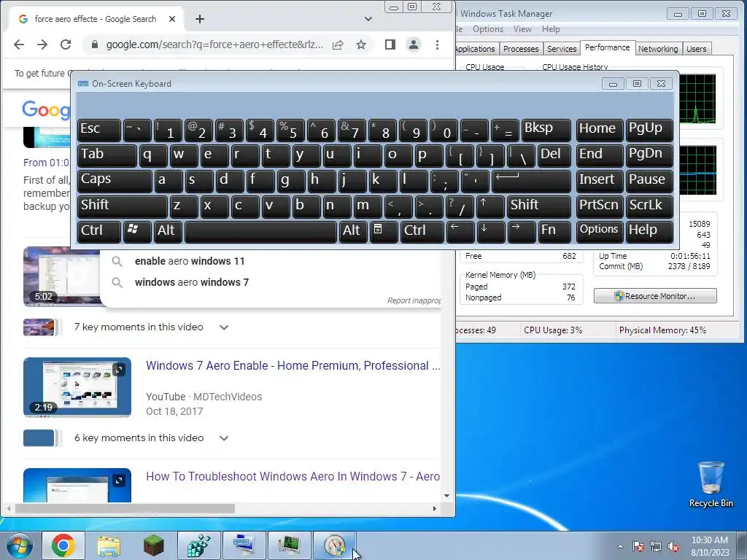Switch to Users tab in Task Manager

pos(696,49)
